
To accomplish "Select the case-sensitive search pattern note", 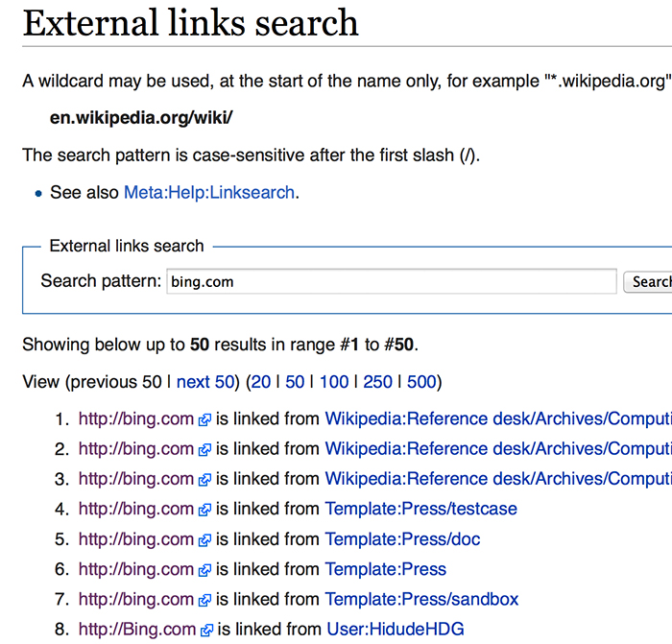I will (252, 155).
